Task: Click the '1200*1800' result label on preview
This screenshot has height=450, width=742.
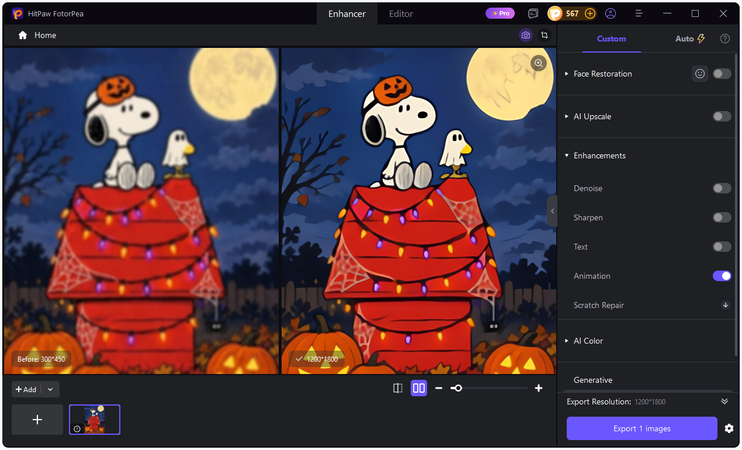Action: point(317,359)
